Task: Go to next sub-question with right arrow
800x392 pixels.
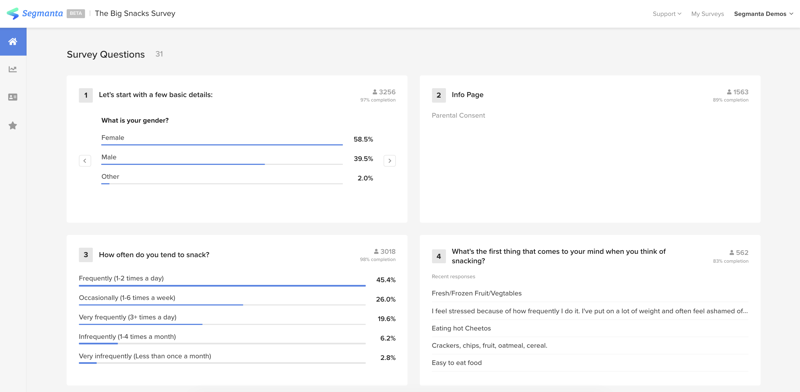Action: 389,161
